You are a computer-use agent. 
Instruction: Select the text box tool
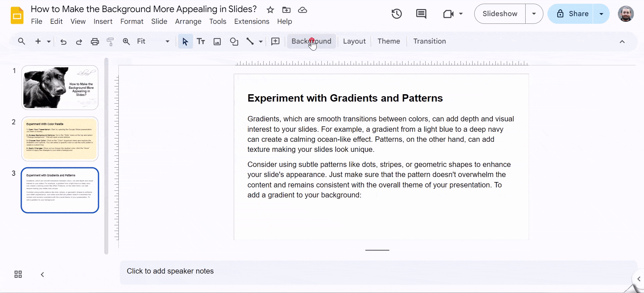(x=201, y=41)
